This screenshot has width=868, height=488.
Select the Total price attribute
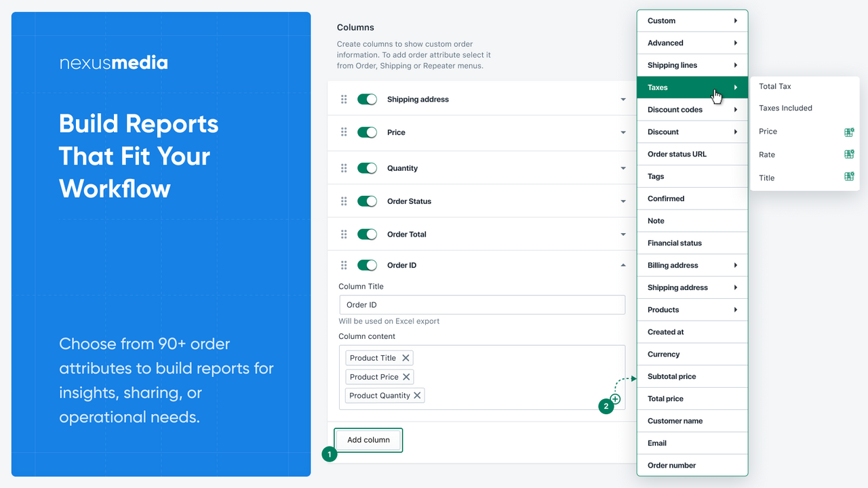tap(692, 399)
